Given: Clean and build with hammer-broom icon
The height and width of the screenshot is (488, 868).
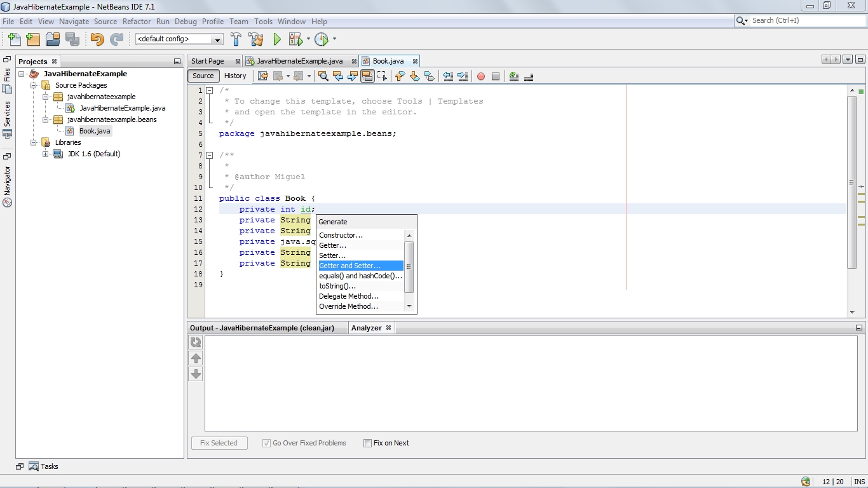Looking at the screenshot, I should (x=256, y=39).
